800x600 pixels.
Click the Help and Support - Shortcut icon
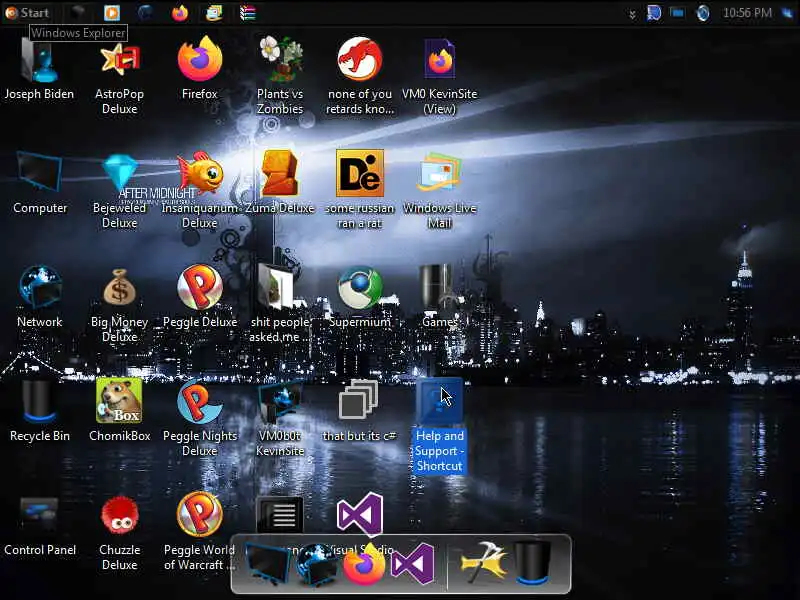coord(439,426)
